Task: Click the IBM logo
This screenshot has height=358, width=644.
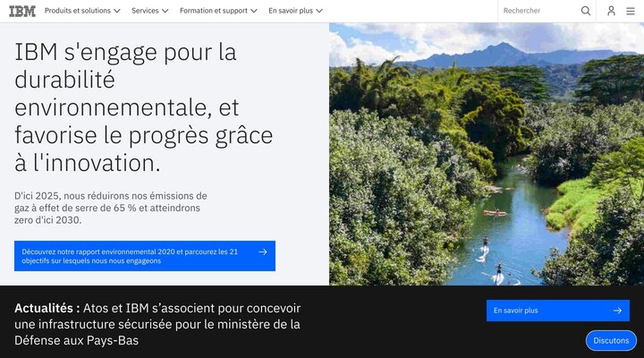Action: tap(22, 11)
